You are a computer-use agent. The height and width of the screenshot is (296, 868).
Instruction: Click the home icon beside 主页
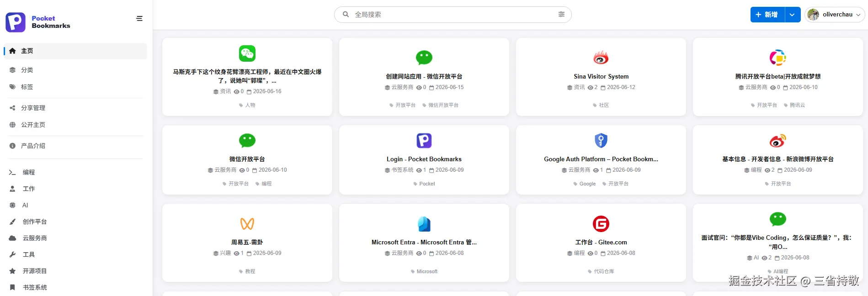point(12,51)
